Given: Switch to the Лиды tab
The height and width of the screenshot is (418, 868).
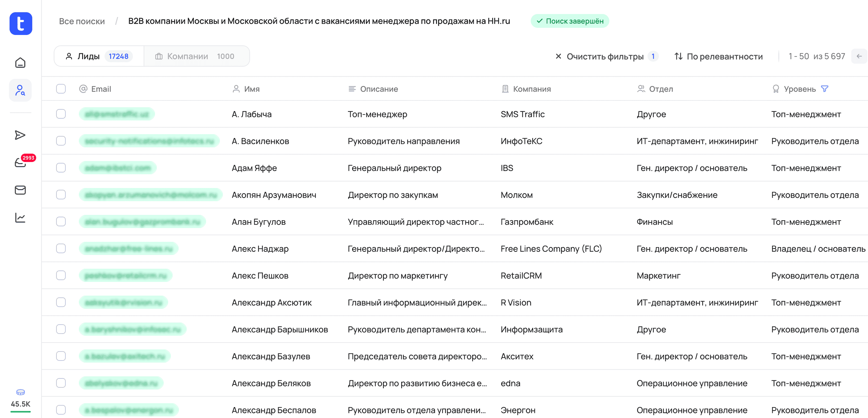Looking at the screenshot, I should click(99, 56).
